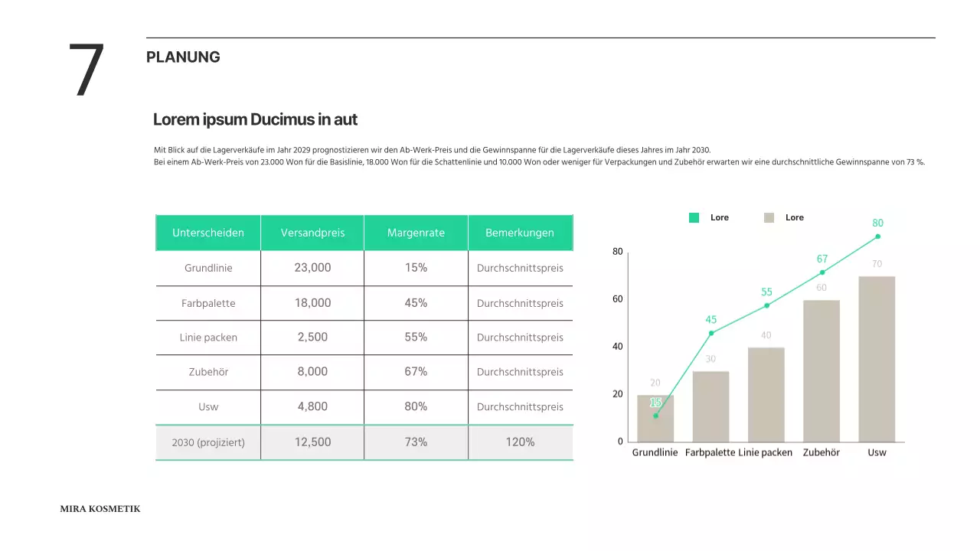Select the 23,000 price cell
Viewport: 980px width, 551px height.
(312, 268)
